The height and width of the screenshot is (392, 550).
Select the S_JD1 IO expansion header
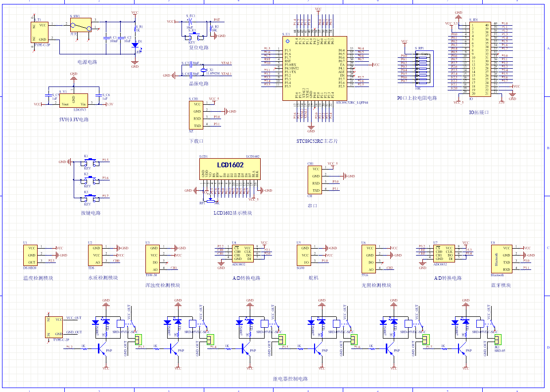pos(480,58)
